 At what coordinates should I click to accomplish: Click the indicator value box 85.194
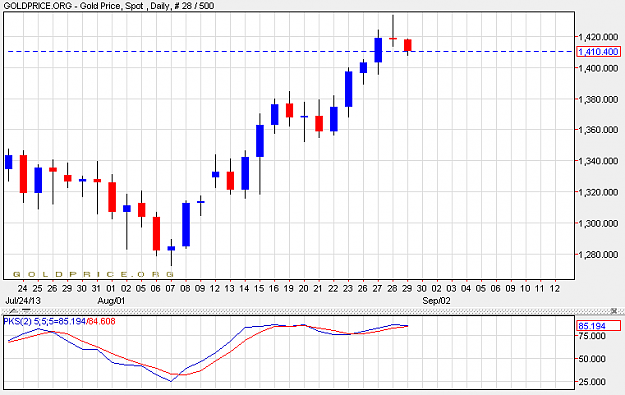(x=598, y=326)
